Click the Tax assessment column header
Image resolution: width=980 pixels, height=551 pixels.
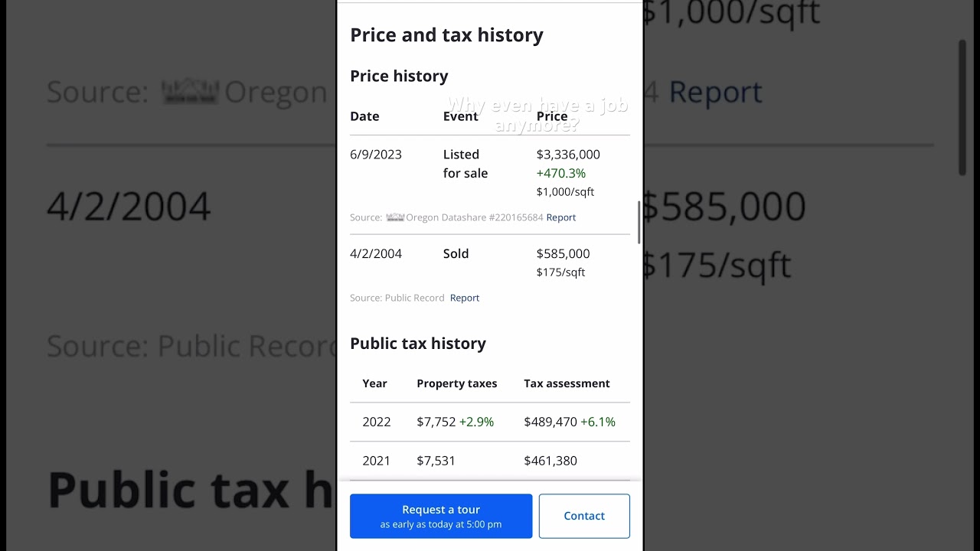[567, 383]
